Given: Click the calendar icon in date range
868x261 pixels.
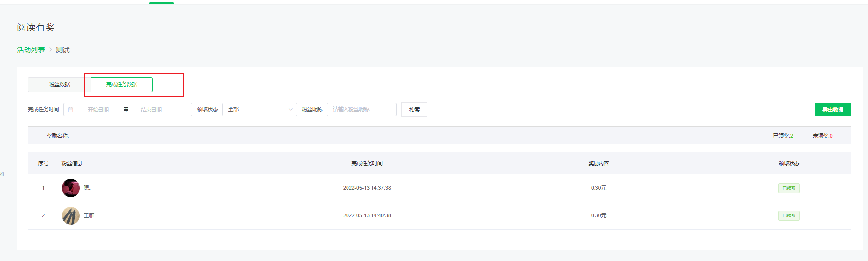Looking at the screenshot, I should [71, 110].
